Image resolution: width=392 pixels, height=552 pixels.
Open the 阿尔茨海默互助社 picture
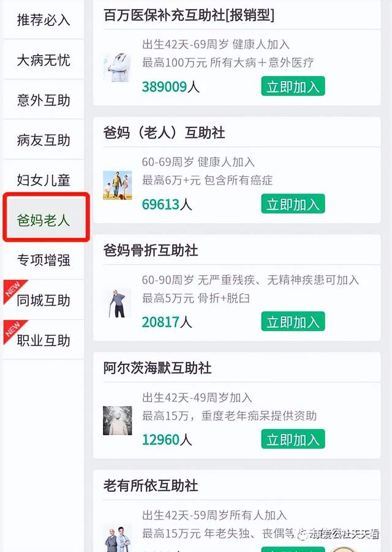(x=117, y=420)
